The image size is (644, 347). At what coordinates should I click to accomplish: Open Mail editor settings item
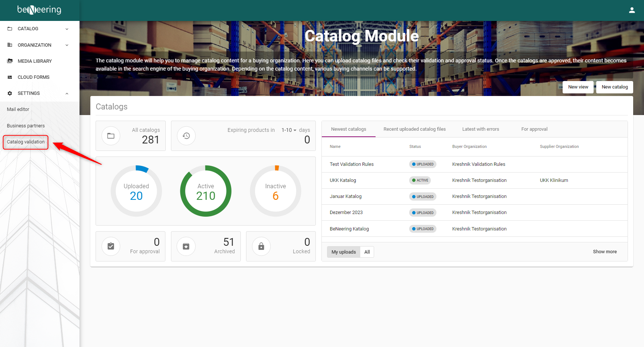point(18,109)
